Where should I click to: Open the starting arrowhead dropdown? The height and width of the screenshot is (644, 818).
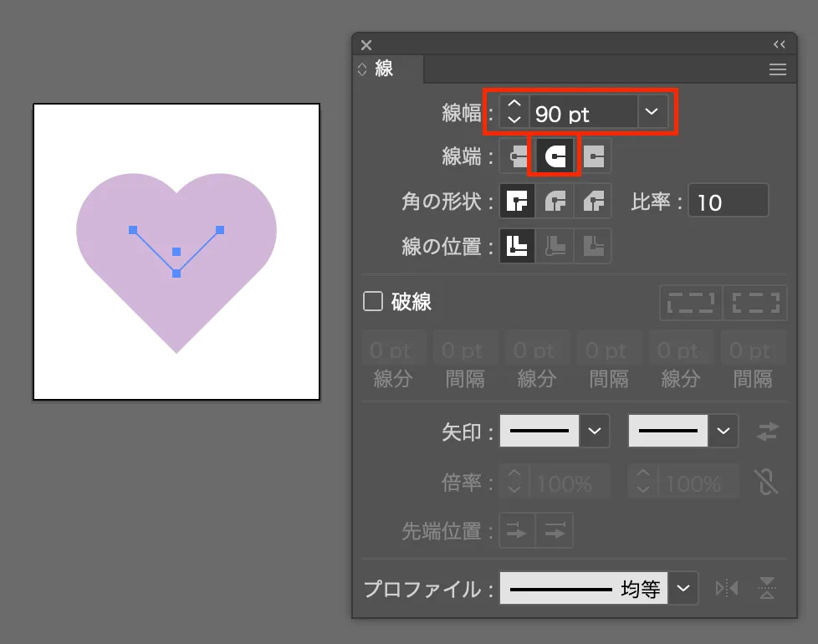click(594, 431)
